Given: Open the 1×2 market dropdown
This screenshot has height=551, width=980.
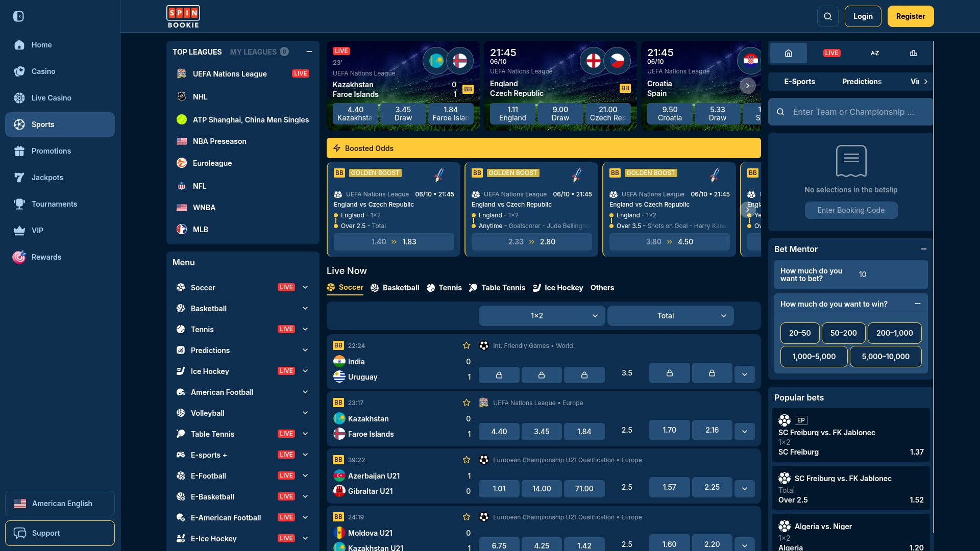Looking at the screenshot, I should tap(542, 316).
